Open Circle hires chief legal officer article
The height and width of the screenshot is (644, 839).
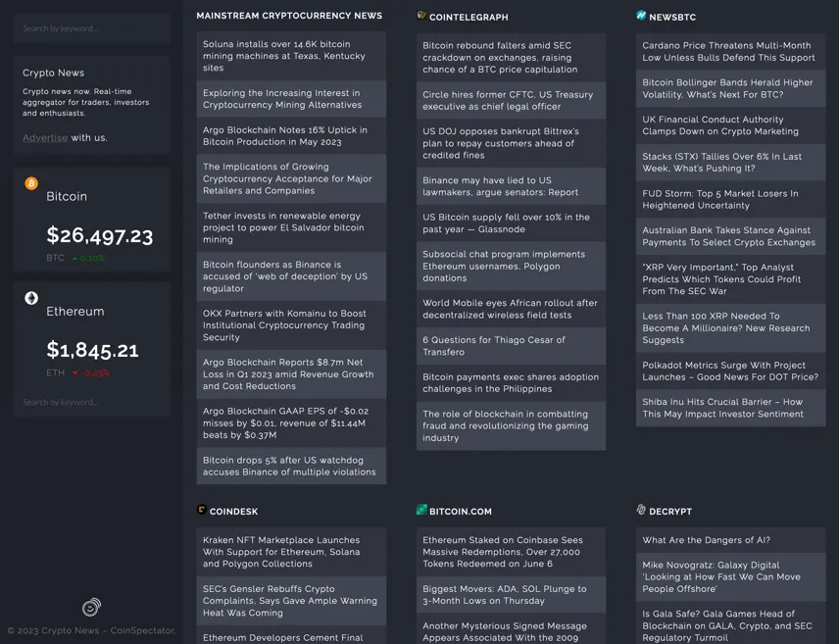511,101
